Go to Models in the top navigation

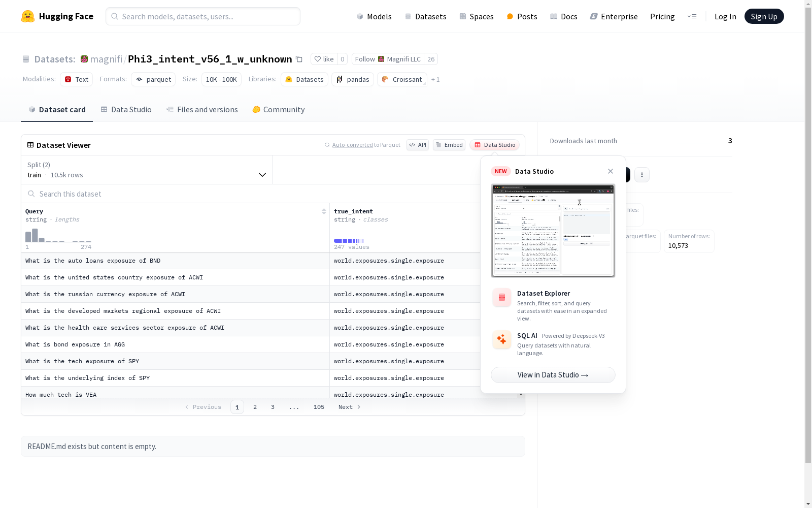coord(374,17)
